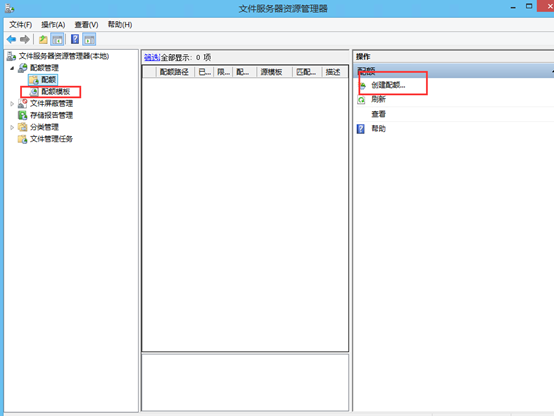Click the Forward arrow toolbar icon
This screenshot has height=416, width=554.
click(x=24, y=39)
